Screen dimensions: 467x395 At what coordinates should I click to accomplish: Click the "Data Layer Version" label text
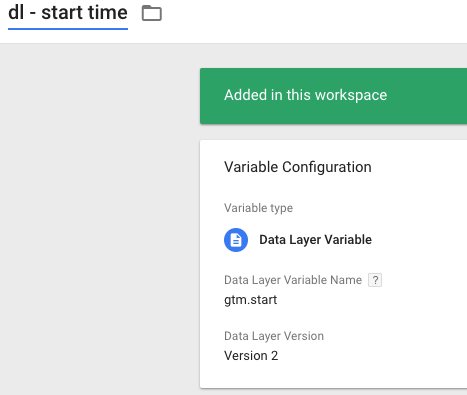(274, 336)
